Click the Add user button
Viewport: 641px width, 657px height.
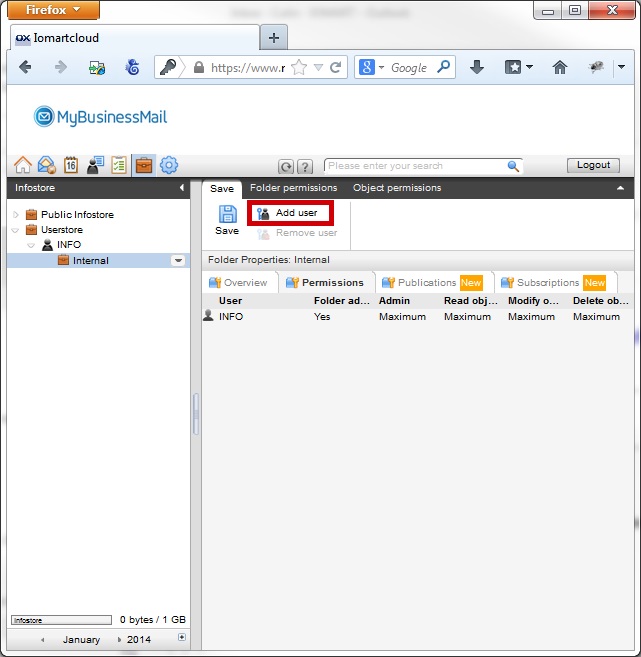coord(290,213)
